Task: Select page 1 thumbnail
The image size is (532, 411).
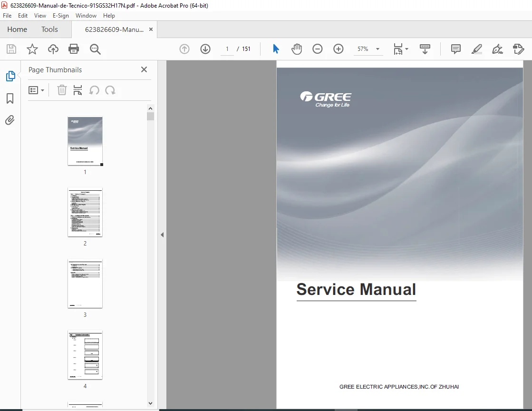Action: 85,141
